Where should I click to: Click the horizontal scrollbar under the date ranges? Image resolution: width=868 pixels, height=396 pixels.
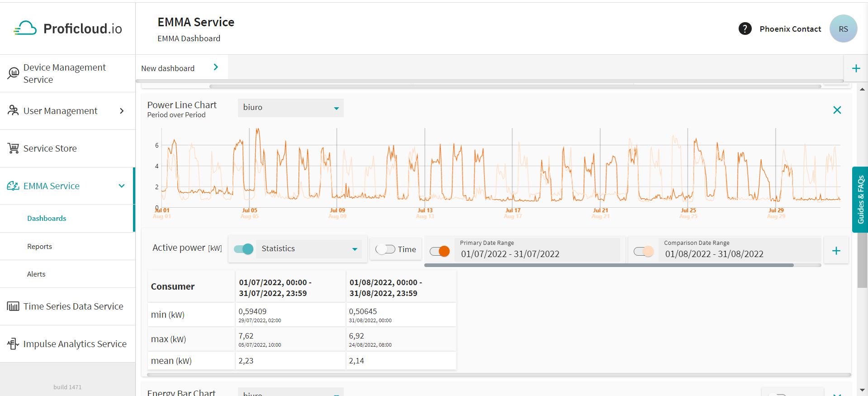coord(609,265)
